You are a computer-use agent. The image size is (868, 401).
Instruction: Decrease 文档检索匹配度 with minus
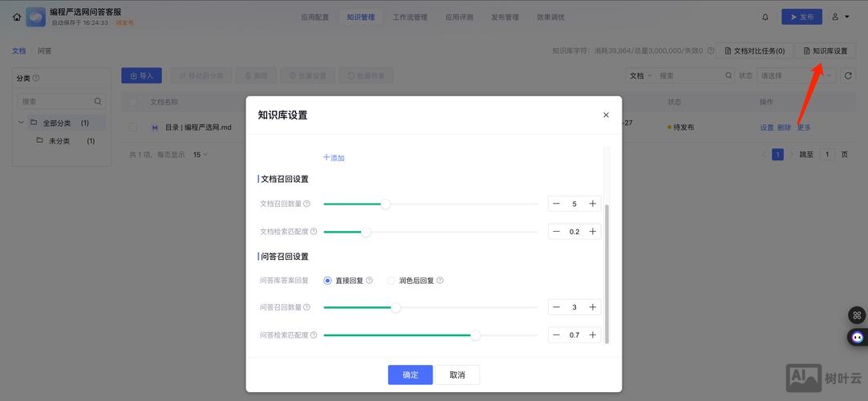(557, 231)
